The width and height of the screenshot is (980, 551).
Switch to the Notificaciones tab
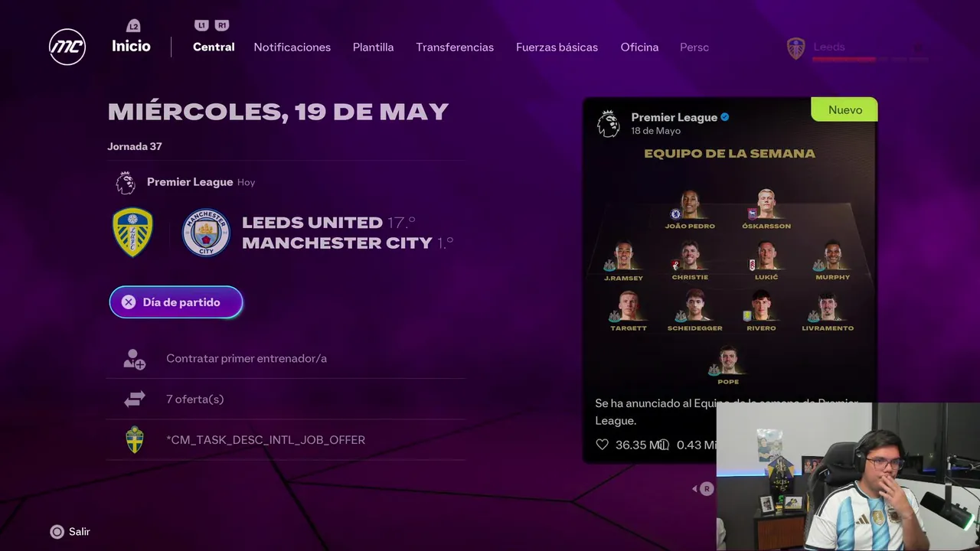point(292,47)
